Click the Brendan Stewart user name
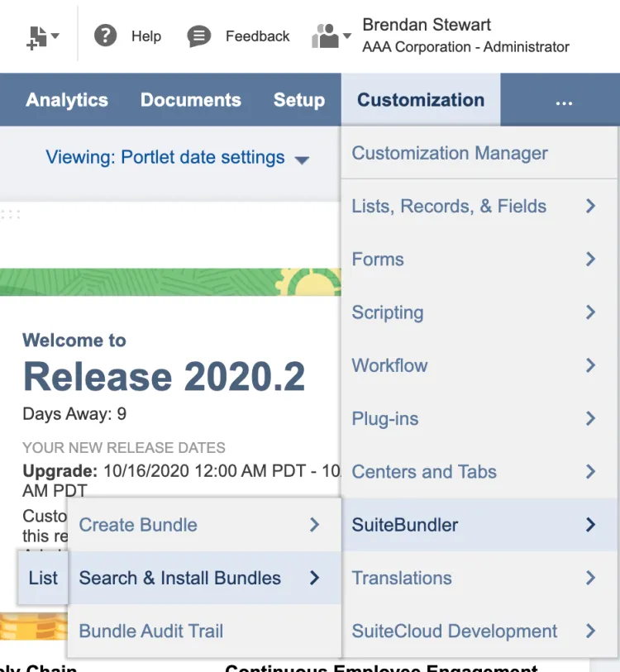This screenshot has width=620, height=672. click(427, 25)
